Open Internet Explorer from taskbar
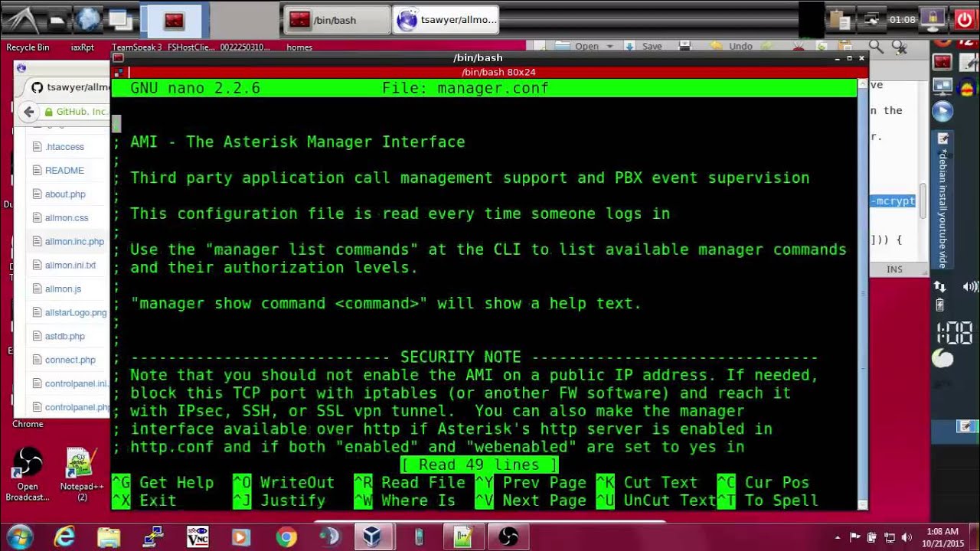 tap(64, 537)
